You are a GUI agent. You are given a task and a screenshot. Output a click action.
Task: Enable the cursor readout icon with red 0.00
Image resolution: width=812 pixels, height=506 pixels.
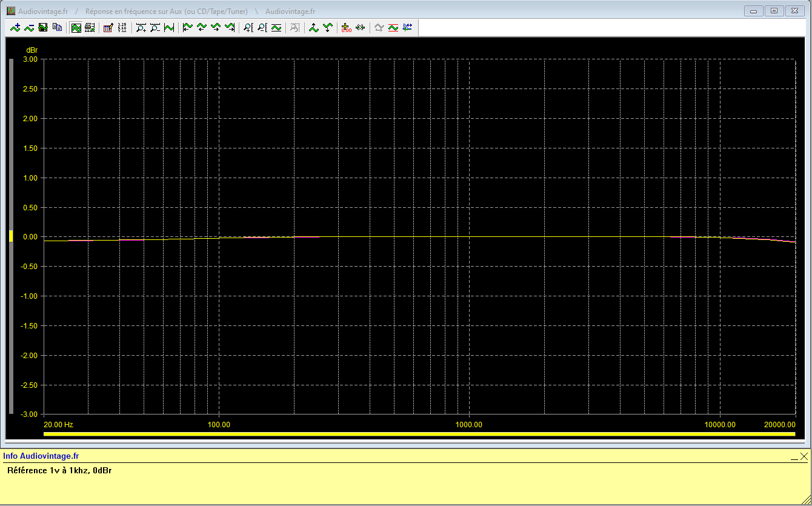[x=346, y=27]
